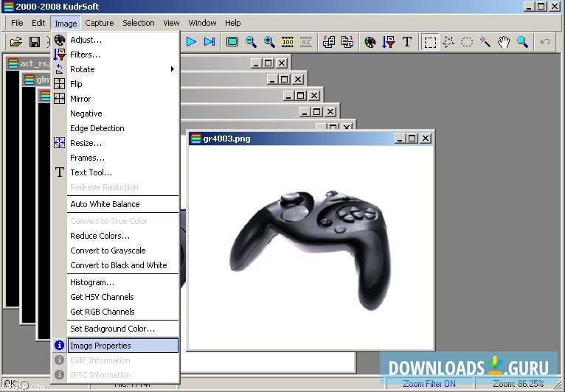Click the Open file folder icon
This screenshot has width=565, height=392.
(x=15, y=42)
